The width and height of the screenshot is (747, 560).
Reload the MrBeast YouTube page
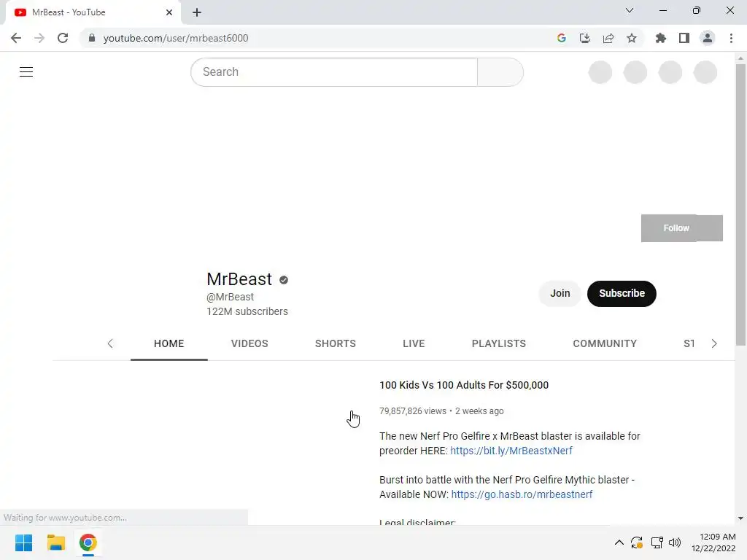point(63,38)
